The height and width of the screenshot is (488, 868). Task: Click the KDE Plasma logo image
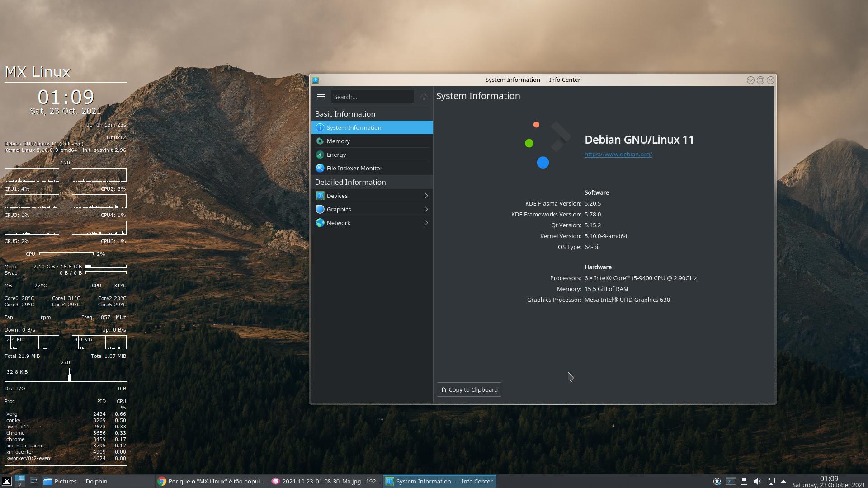click(x=547, y=144)
